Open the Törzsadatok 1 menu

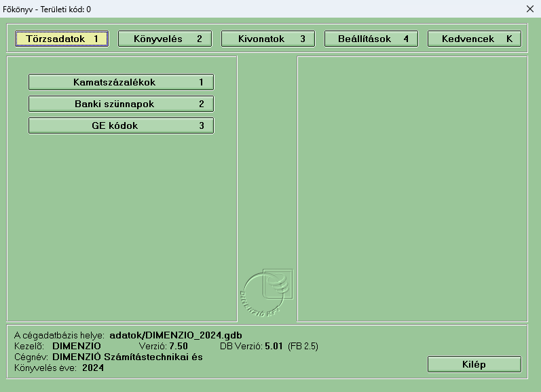[62, 39]
